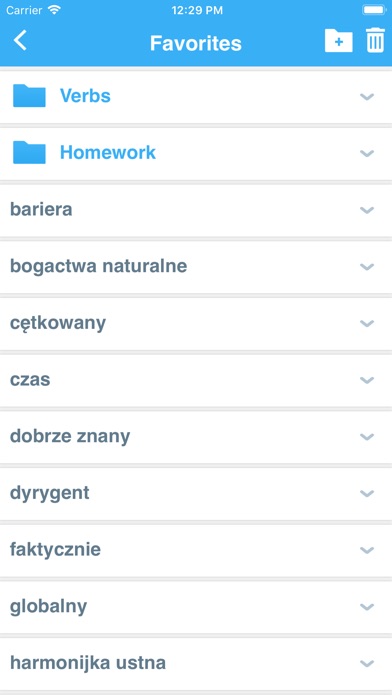Tap the back arrow icon
This screenshot has width=392, height=696.
pyautogui.click(x=20, y=40)
